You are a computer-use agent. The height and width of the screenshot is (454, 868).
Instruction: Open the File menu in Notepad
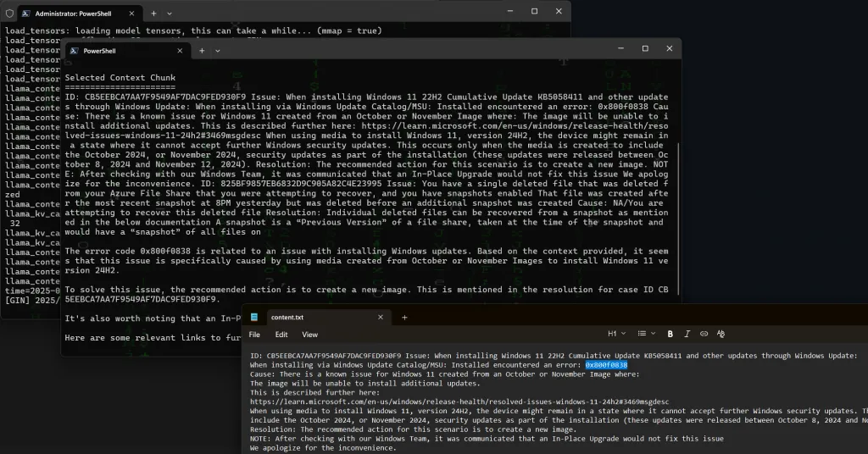[254, 335]
